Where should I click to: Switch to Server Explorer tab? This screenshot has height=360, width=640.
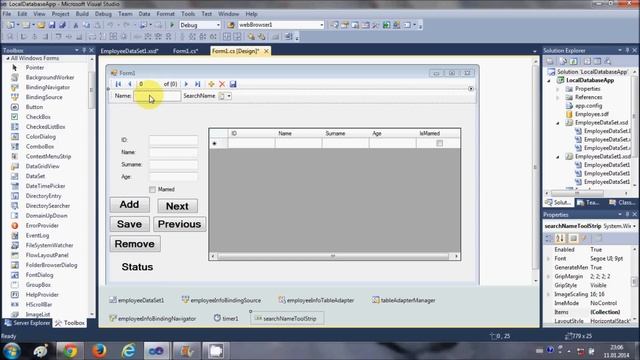(27, 323)
